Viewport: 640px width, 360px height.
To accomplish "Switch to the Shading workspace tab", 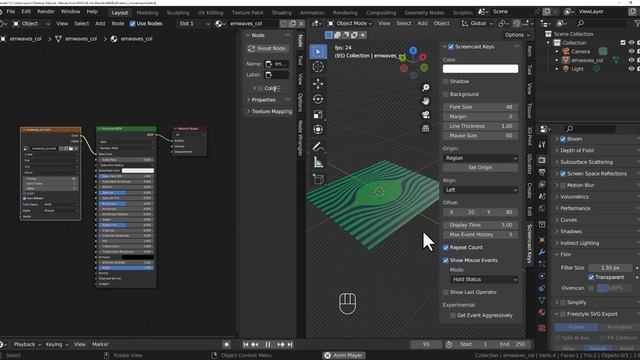I will [282, 13].
